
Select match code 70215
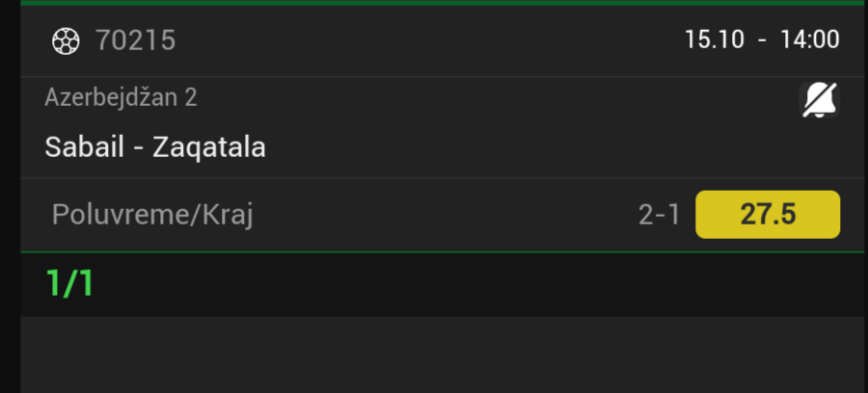pyautogui.click(x=135, y=40)
